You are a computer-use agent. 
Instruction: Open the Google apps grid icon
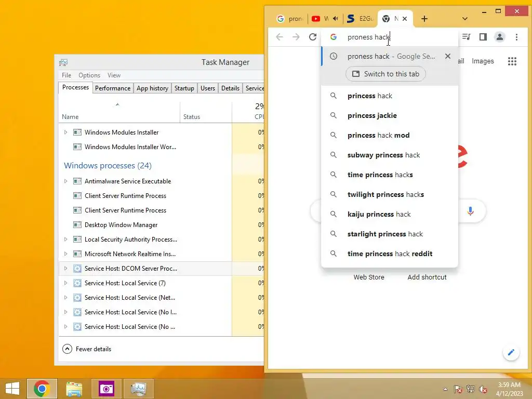pos(512,61)
